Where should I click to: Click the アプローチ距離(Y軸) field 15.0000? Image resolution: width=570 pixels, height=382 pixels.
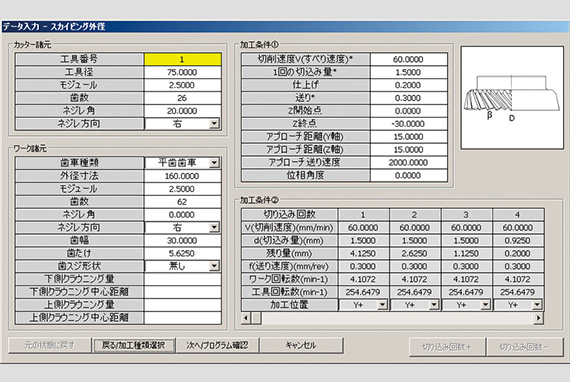click(x=409, y=137)
